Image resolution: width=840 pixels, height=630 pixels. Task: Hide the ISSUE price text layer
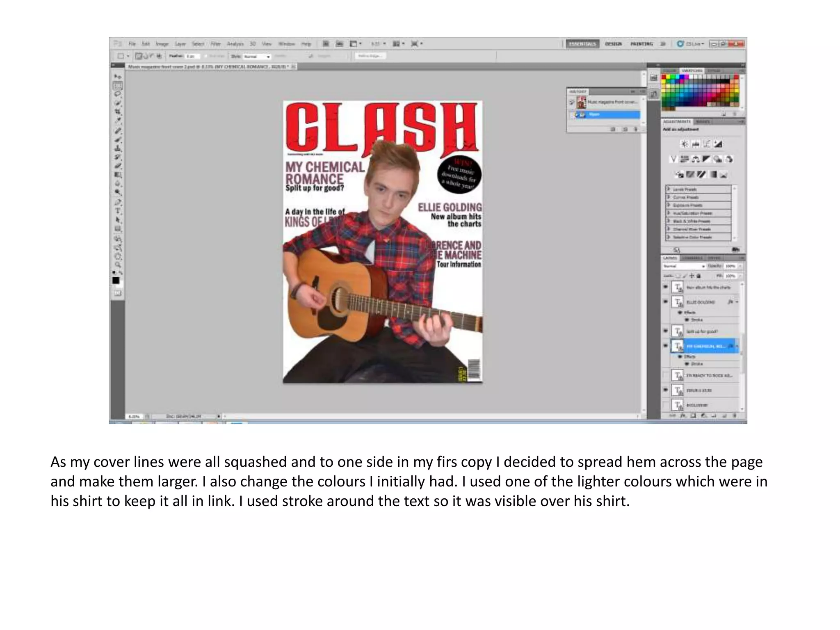point(665,390)
